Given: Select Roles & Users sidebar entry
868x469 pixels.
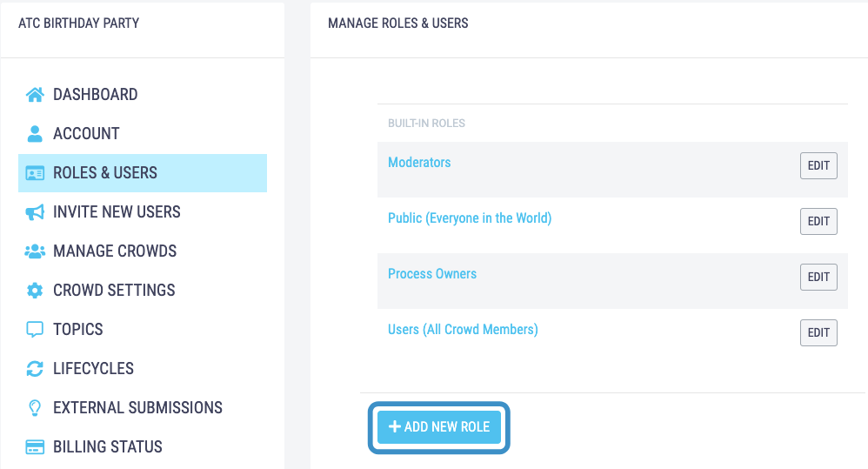Looking at the screenshot, I should click(x=143, y=173).
